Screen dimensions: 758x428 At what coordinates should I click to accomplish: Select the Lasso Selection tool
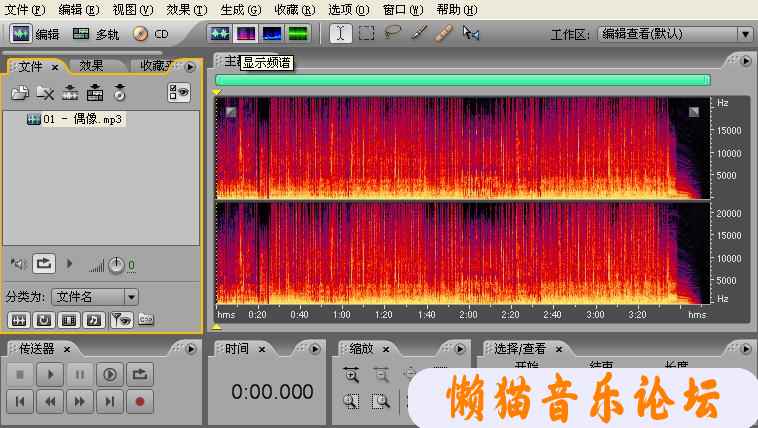pyautogui.click(x=393, y=33)
